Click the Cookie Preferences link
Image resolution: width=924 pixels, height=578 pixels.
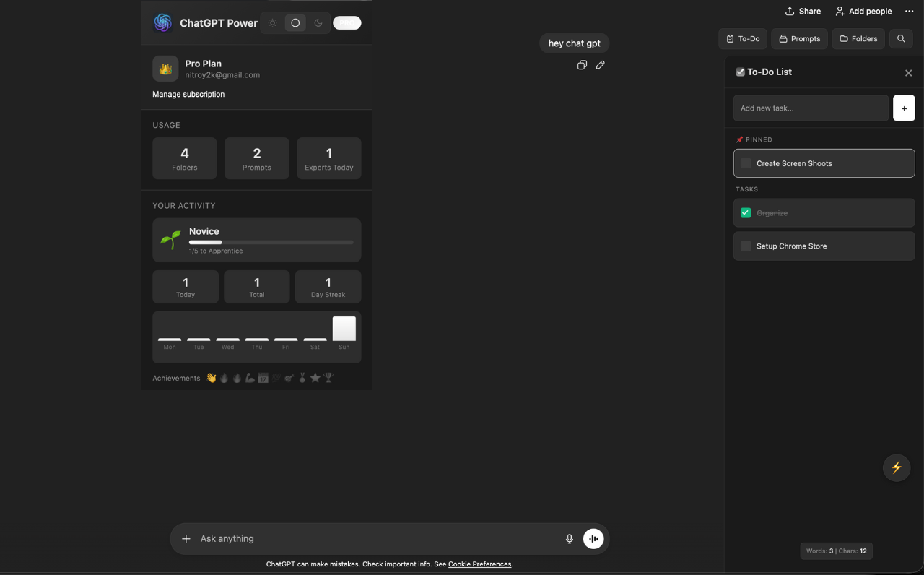[x=479, y=564]
